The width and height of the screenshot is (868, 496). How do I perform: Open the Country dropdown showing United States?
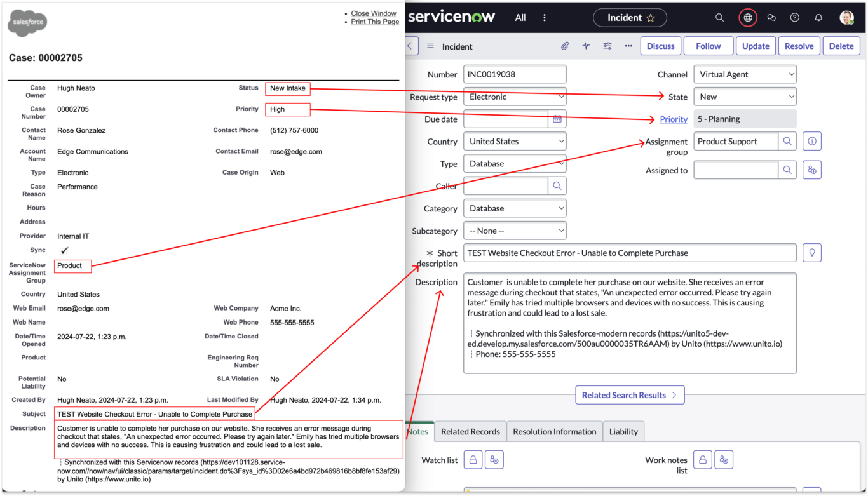point(515,141)
